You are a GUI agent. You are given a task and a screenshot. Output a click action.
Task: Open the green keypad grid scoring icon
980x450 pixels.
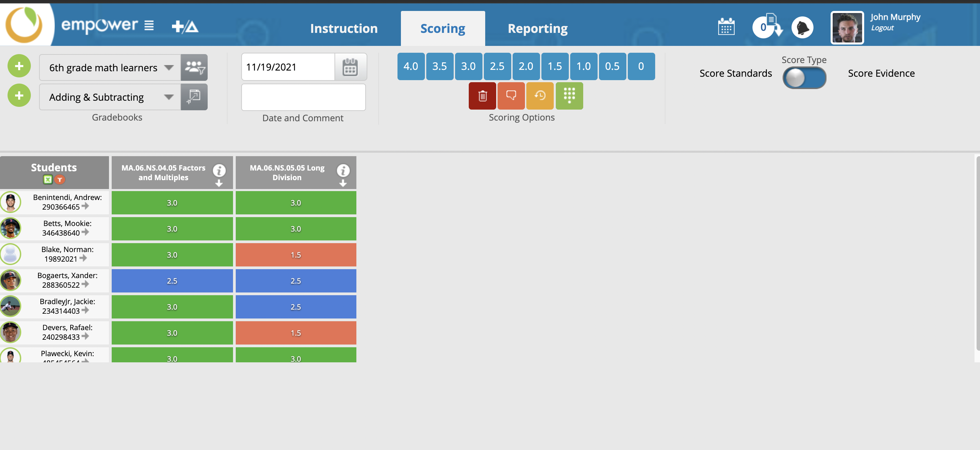(x=569, y=96)
